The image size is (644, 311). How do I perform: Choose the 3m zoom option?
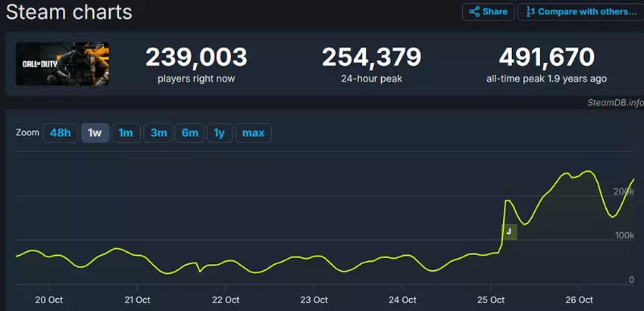coord(158,133)
